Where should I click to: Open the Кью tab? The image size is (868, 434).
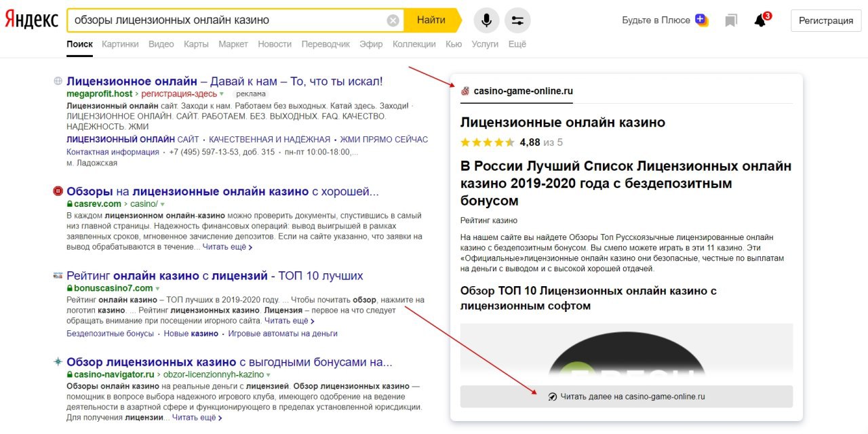454,44
